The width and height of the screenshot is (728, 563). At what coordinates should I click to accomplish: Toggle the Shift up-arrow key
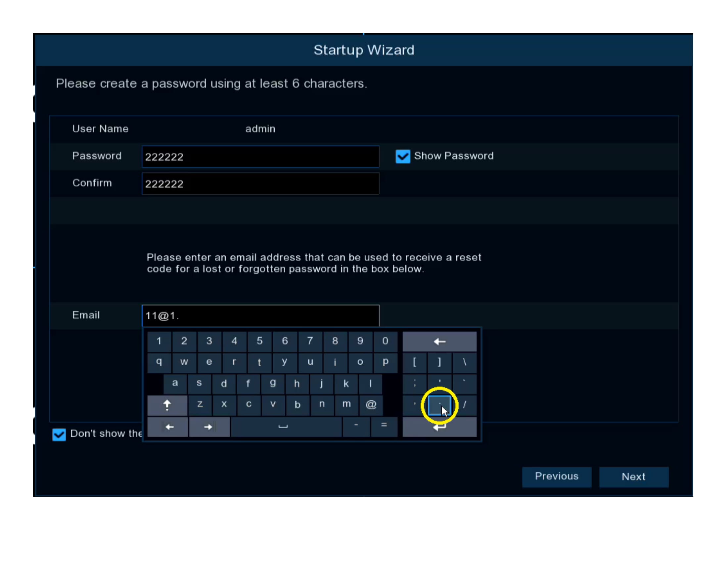(x=167, y=405)
